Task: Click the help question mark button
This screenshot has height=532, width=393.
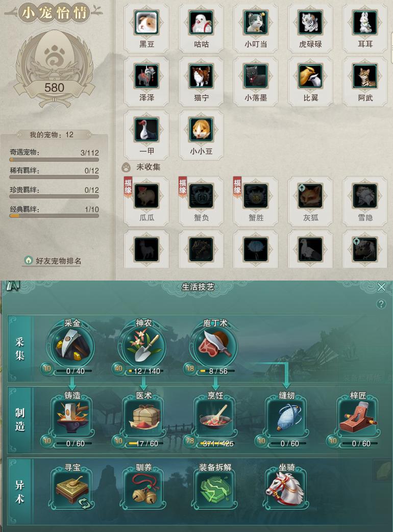Action: click(381, 304)
